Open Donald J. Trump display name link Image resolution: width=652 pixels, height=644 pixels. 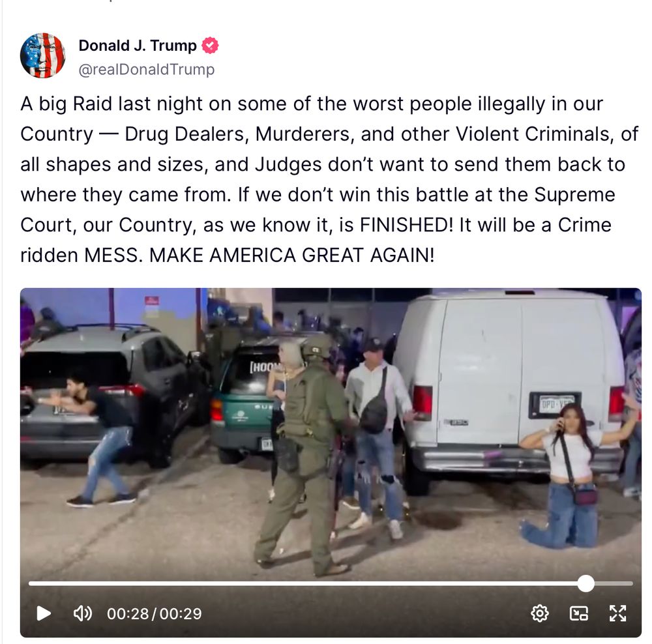137,46
